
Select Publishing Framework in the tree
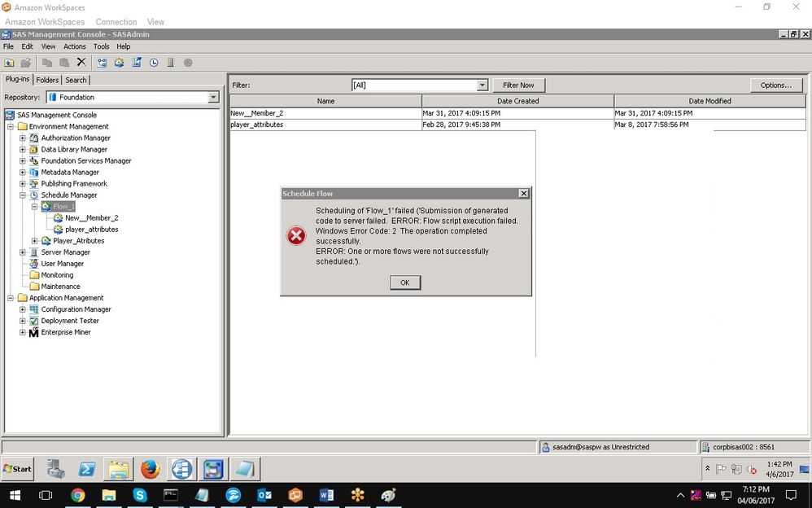coord(74,184)
